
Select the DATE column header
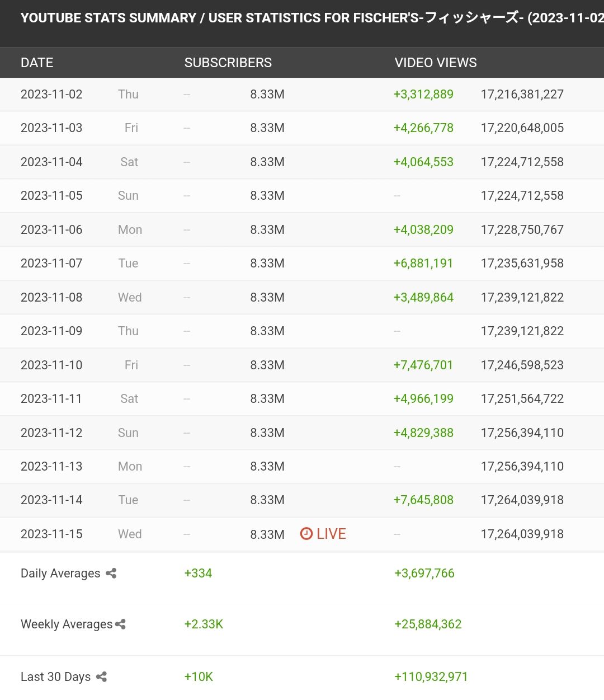click(37, 63)
